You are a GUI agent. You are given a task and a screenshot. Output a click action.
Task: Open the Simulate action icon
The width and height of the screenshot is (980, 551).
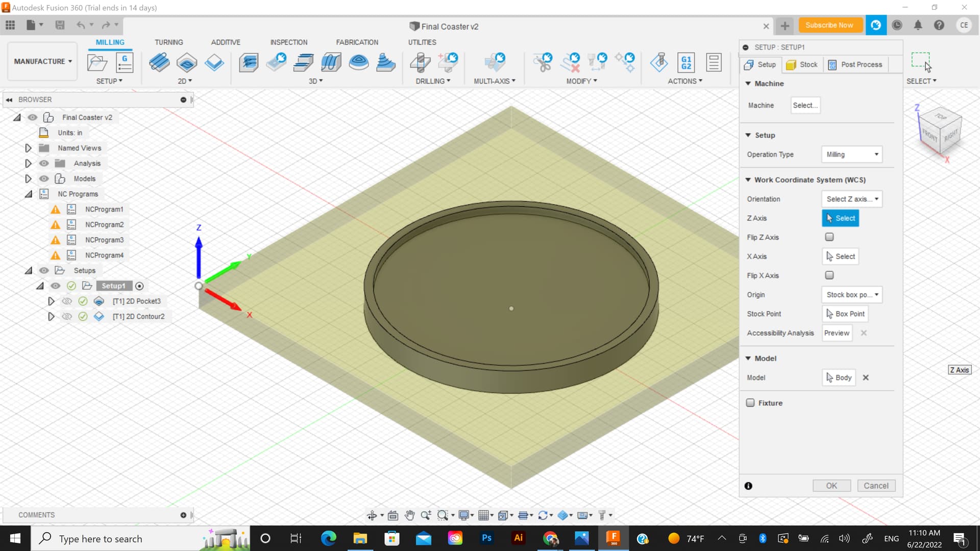coord(659,63)
